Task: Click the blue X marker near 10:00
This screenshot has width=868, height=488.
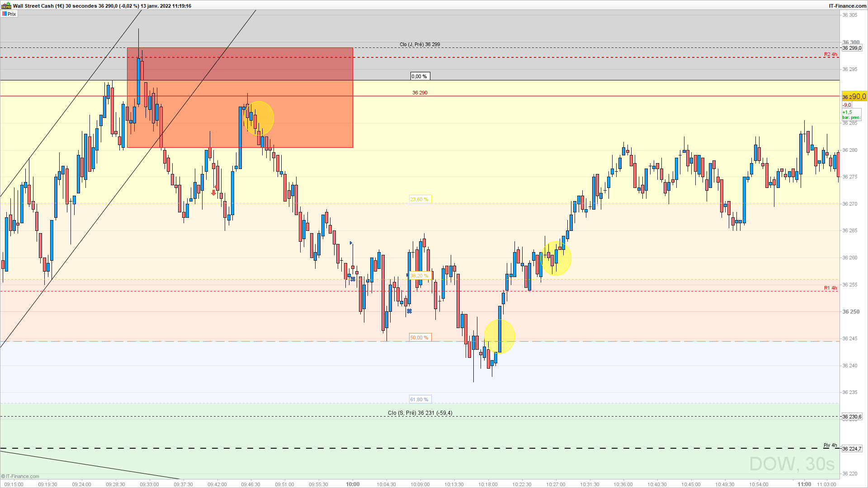Action: pos(353,279)
